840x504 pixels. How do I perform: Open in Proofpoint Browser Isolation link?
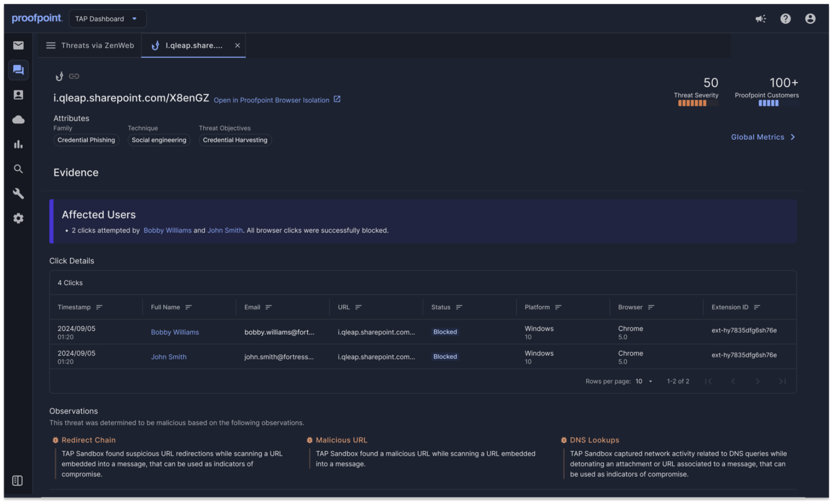tap(271, 100)
